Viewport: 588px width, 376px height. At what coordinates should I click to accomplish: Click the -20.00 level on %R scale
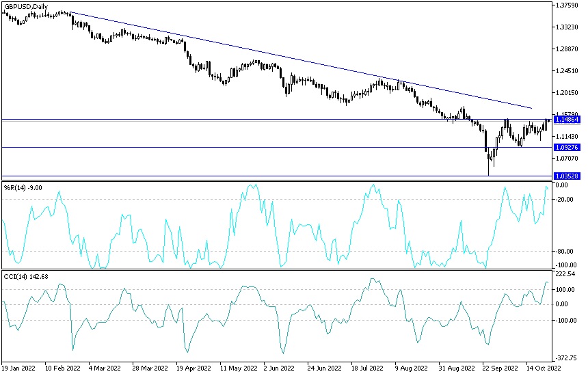tap(564, 200)
